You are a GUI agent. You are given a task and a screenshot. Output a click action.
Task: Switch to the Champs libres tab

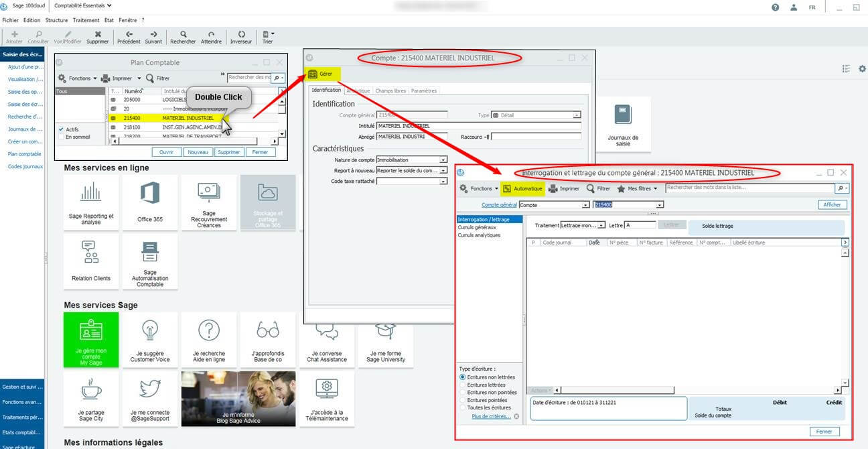[x=390, y=90]
